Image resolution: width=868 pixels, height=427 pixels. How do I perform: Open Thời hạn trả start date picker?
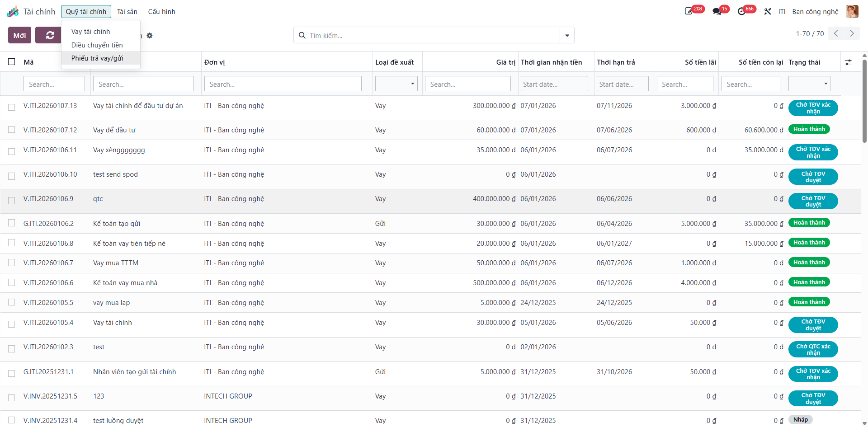(x=623, y=84)
